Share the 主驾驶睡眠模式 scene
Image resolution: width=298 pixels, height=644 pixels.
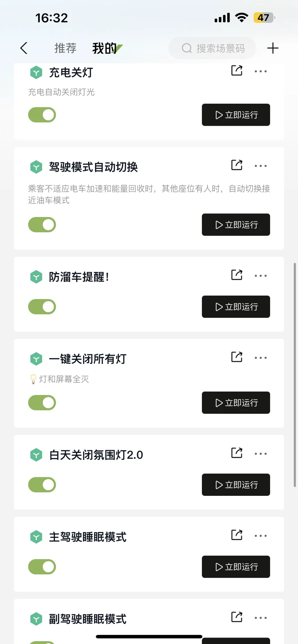coord(237,535)
